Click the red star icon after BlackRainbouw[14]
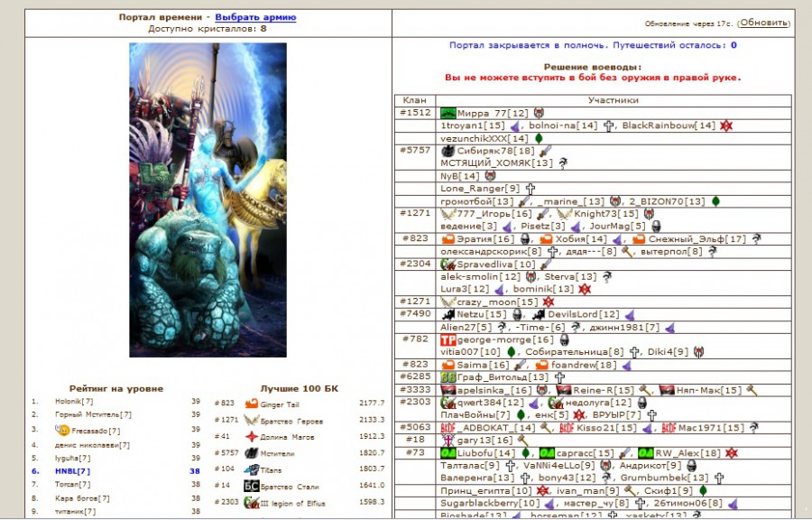This screenshot has height=520, width=812. (726, 125)
